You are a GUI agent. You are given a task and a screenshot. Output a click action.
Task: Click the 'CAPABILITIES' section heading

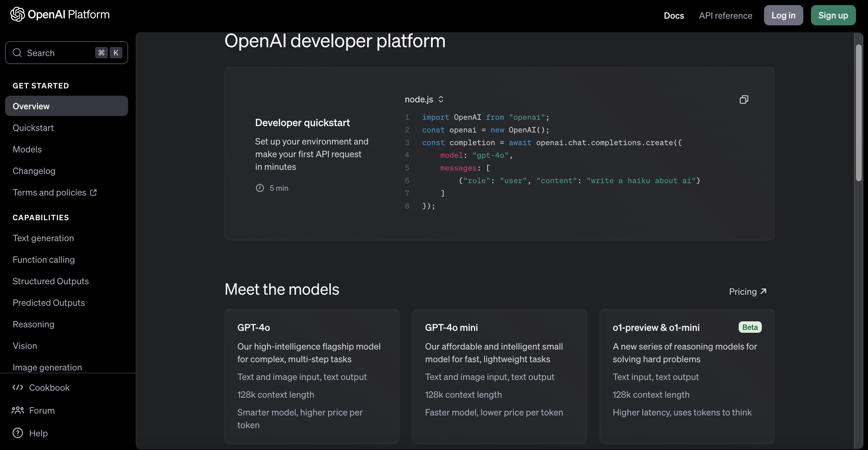[41, 217]
